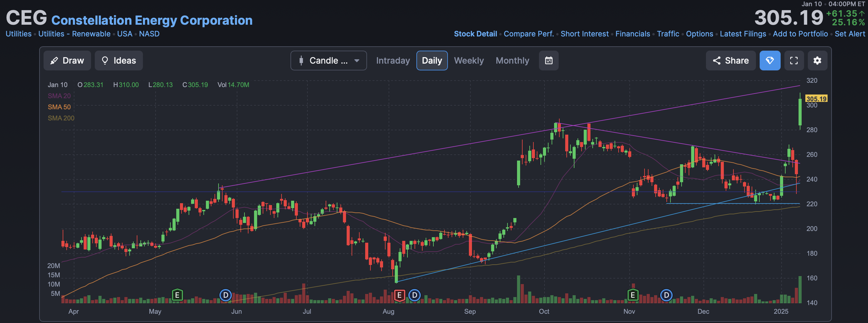Toggle the SMA 200 indicator label

(x=61, y=118)
